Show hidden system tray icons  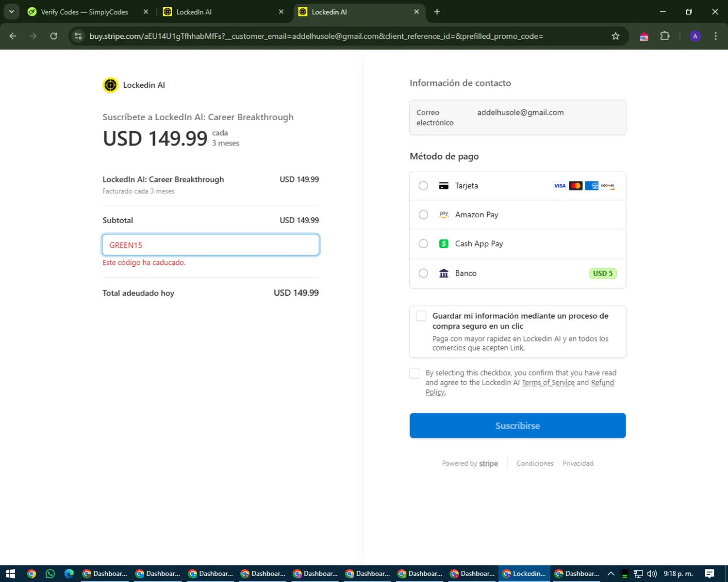pos(611,574)
